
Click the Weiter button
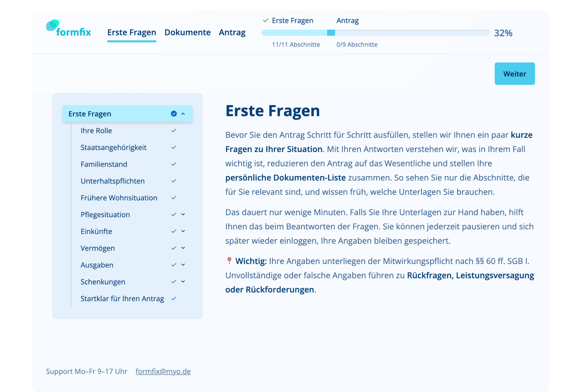point(514,74)
